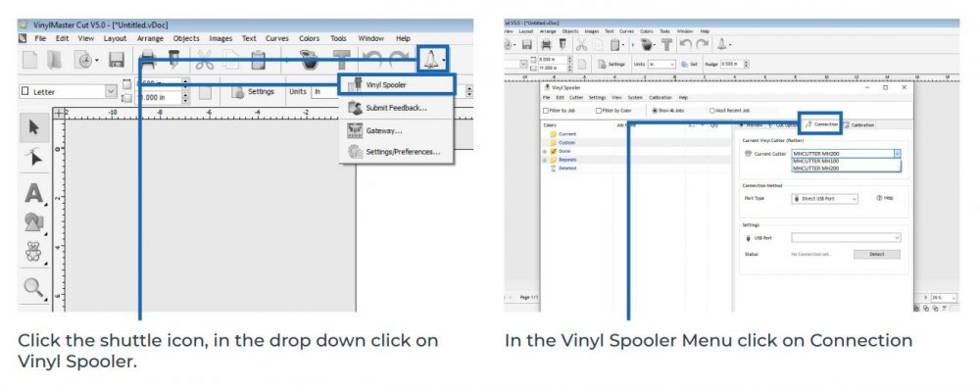This screenshot has width=980, height=386.
Task: Open the Port Type Direct USB Port dropdown
Action: [x=825, y=199]
